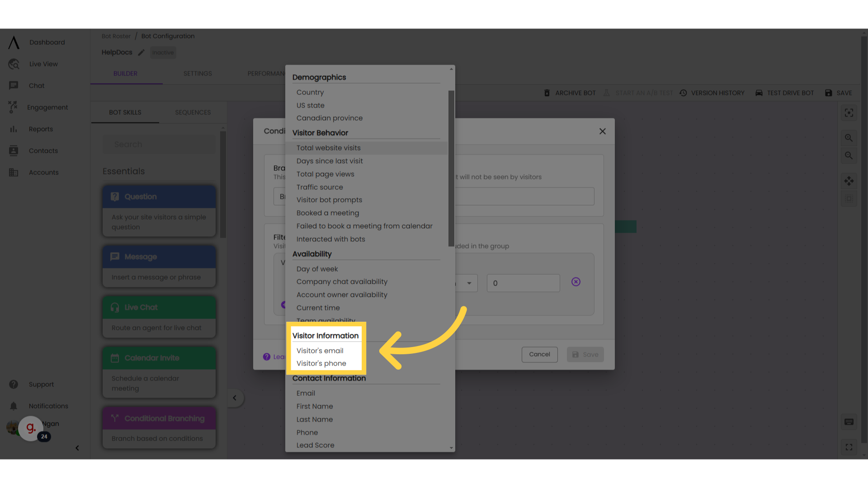Click the Save button in the dialog
The image size is (868, 488).
click(x=585, y=354)
